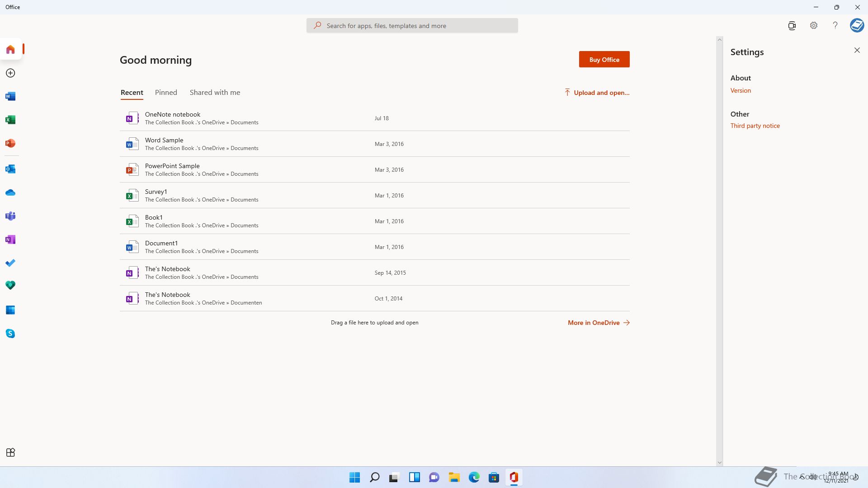868x488 pixels.
Task: Open the Help question mark icon
Action: click(835, 26)
